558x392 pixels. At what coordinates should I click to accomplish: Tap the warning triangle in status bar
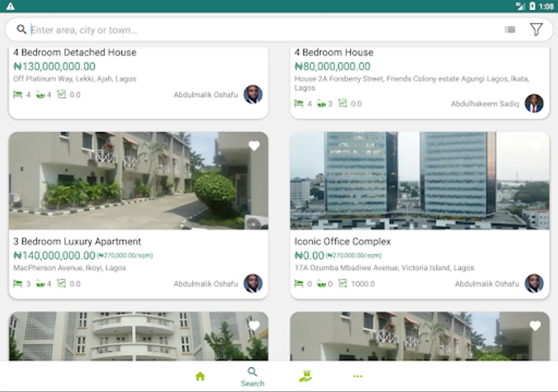coord(10,6)
